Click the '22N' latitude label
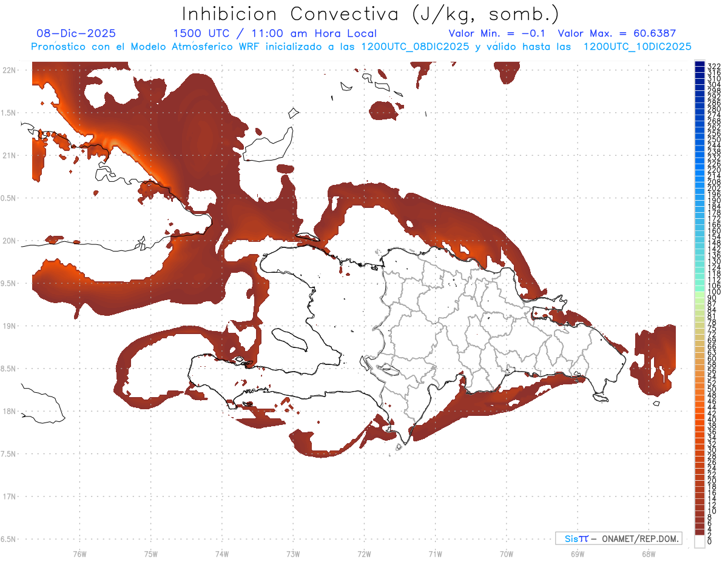 pyautogui.click(x=9, y=70)
